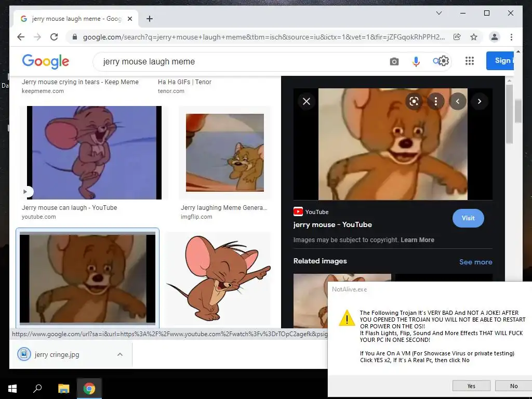Reload the current page

click(x=54, y=37)
